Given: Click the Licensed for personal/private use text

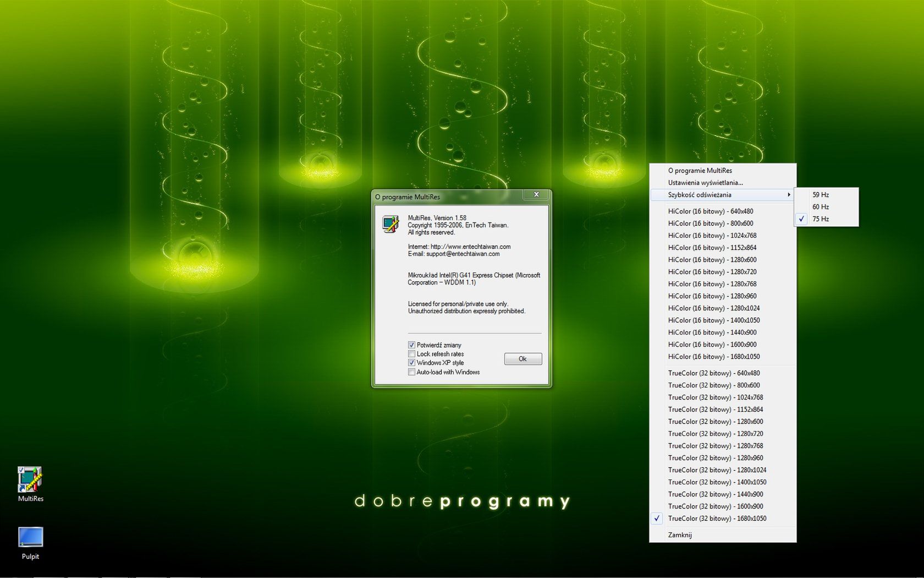Looking at the screenshot, I should coord(458,304).
